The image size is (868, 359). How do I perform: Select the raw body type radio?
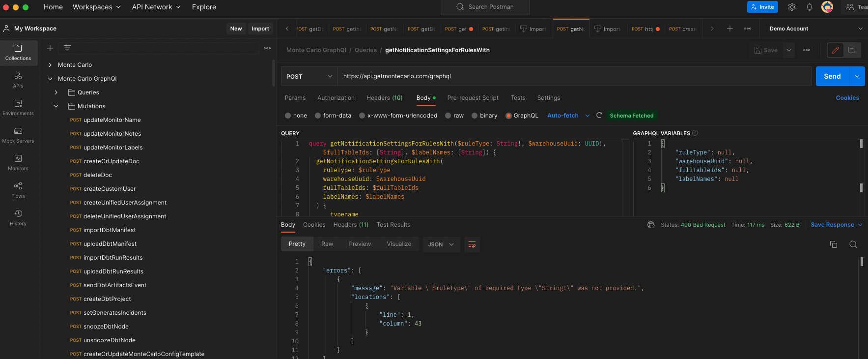tap(448, 116)
